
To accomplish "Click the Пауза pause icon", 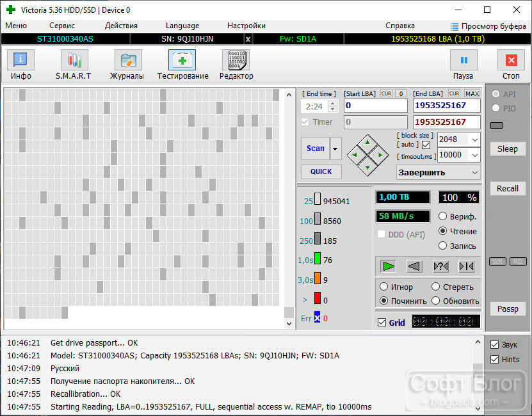I will (x=463, y=60).
